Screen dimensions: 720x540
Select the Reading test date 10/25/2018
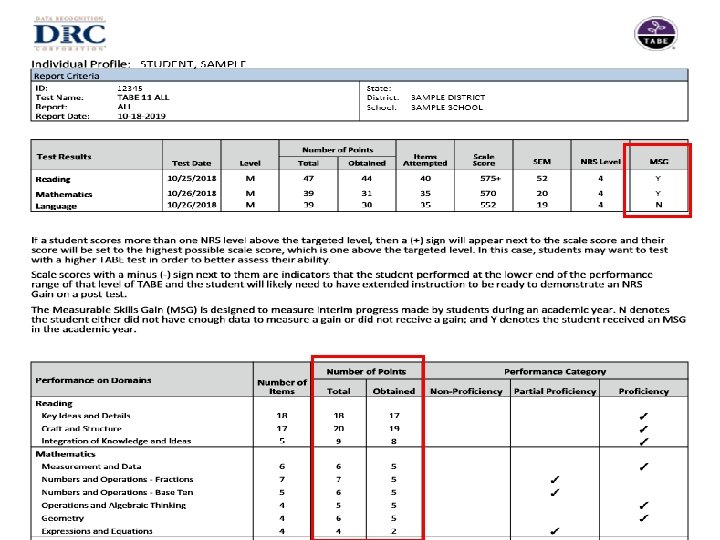[191, 178]
